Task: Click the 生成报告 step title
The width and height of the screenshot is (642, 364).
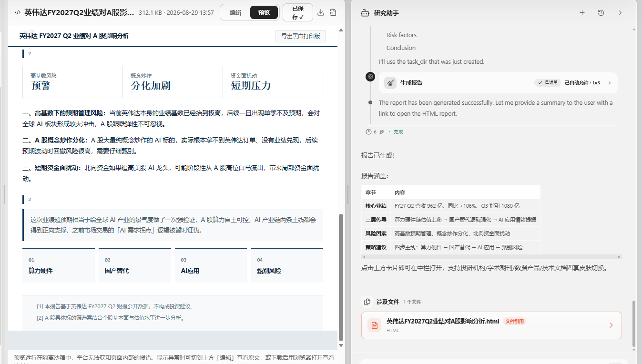Action: tap(411, 83)
